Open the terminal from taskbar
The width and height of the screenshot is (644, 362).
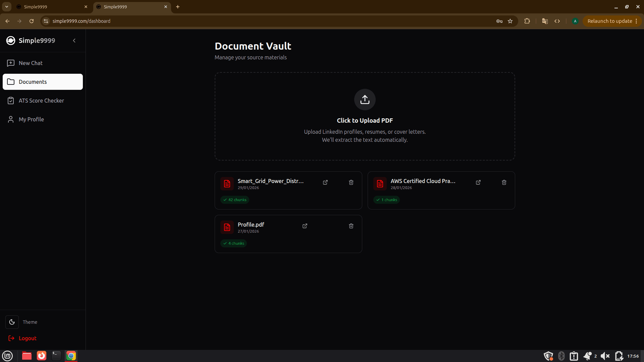tap(56, 356)
